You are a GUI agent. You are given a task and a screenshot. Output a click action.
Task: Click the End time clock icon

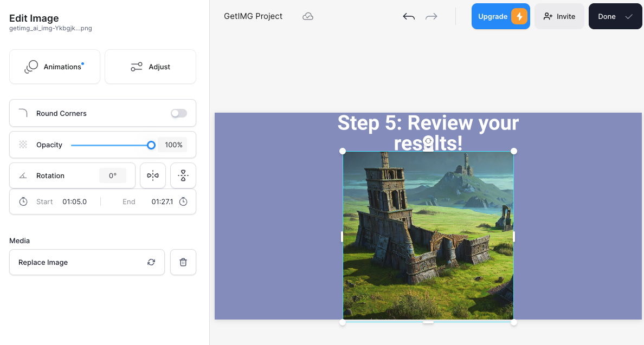(183, 201)
